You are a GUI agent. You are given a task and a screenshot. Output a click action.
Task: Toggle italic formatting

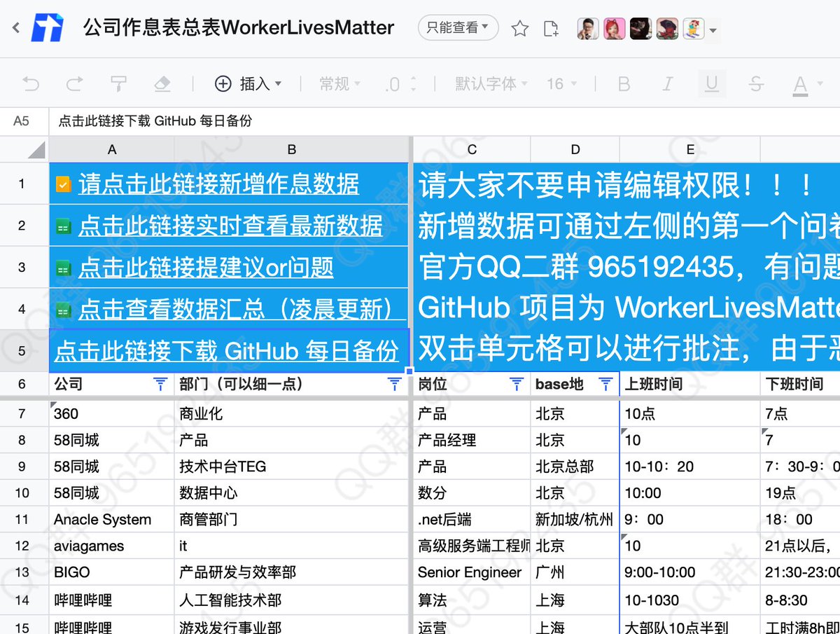tap(668, 84)
